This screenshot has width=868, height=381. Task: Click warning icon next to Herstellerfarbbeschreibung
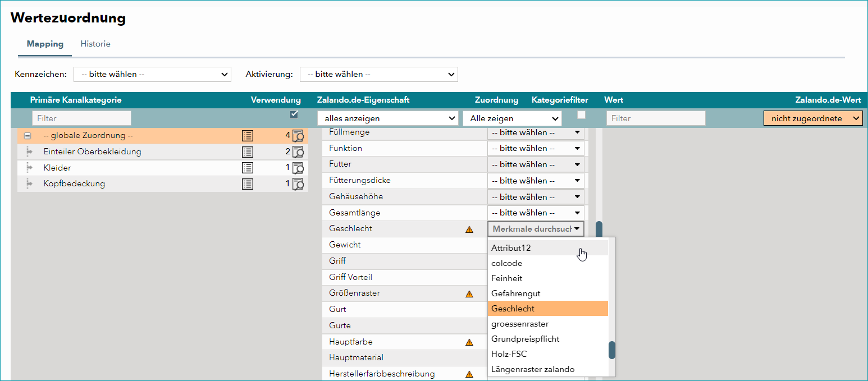pos(469,374)
